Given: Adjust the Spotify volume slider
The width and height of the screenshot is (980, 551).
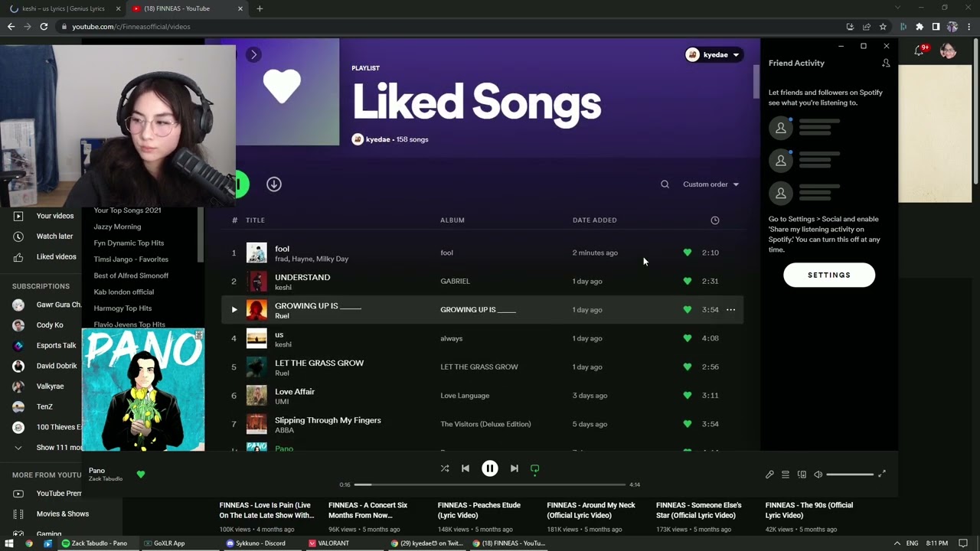Looking at the screenshot, I should click(850, 474).
